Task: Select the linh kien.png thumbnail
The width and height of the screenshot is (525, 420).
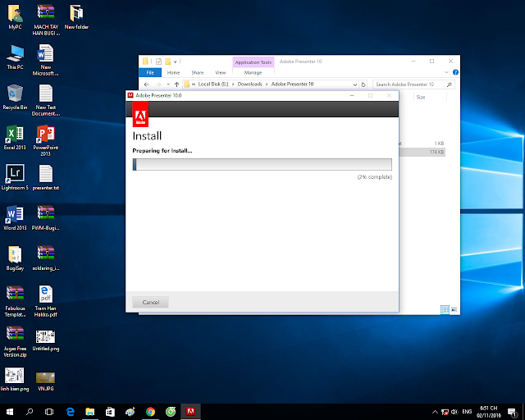Action: click(x=15, y=380)
